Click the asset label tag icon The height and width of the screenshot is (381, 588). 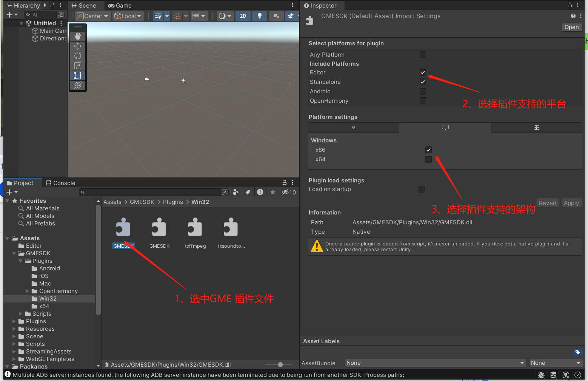577,352
